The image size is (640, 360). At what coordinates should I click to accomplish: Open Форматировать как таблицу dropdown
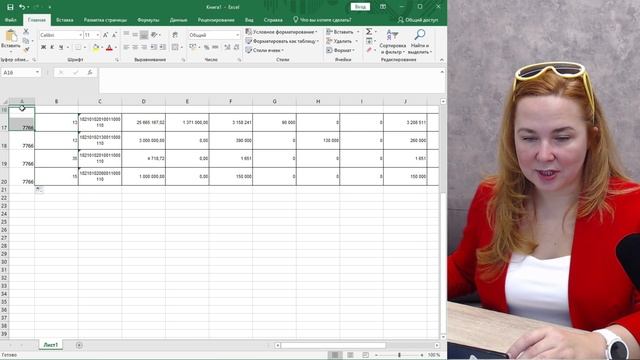click(282, 41)
